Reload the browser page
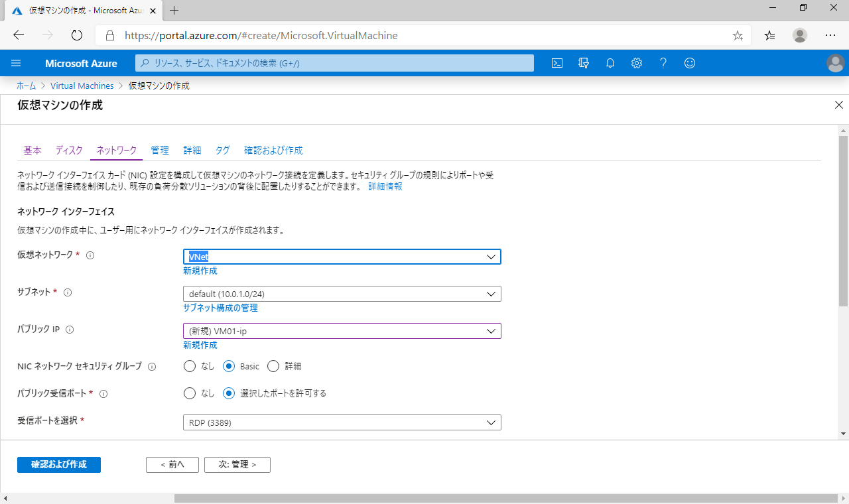 [x=76, y=35]
